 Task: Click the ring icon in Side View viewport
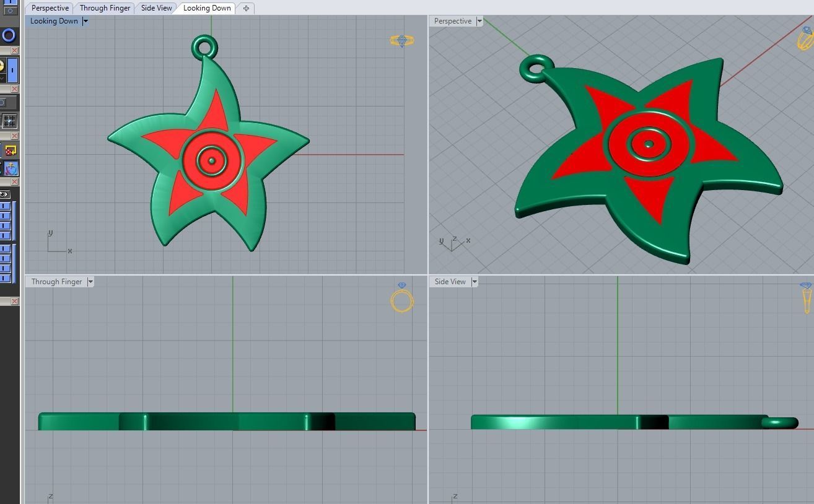coord(807,298)
